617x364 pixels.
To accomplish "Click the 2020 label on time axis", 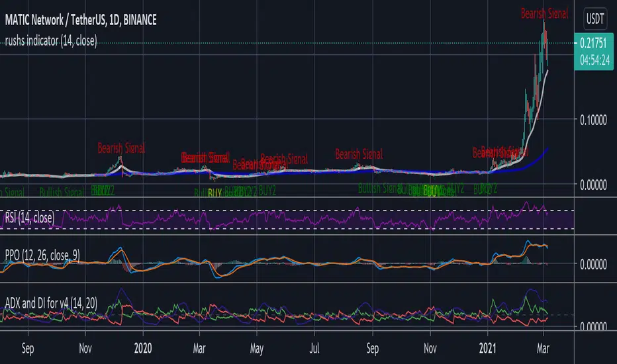I will [x=142, y=348].
